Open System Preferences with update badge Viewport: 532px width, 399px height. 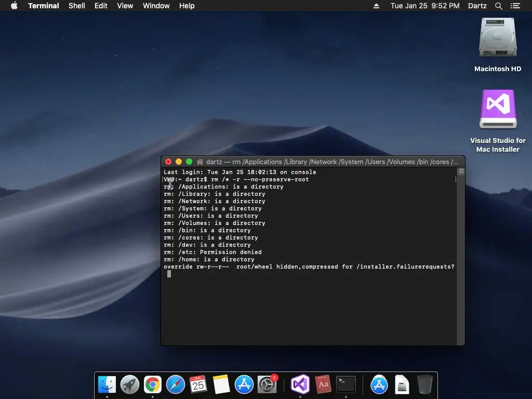pyautogui.click(x=267, y=384)
